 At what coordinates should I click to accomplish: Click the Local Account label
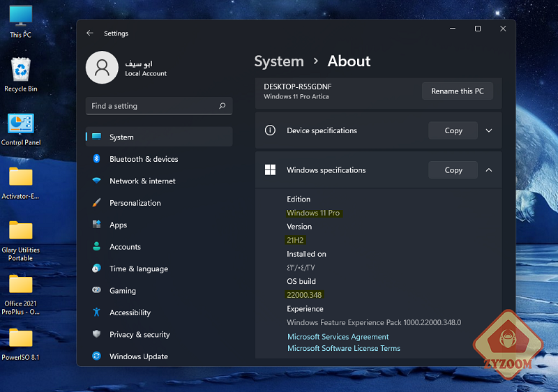(146, 74)
